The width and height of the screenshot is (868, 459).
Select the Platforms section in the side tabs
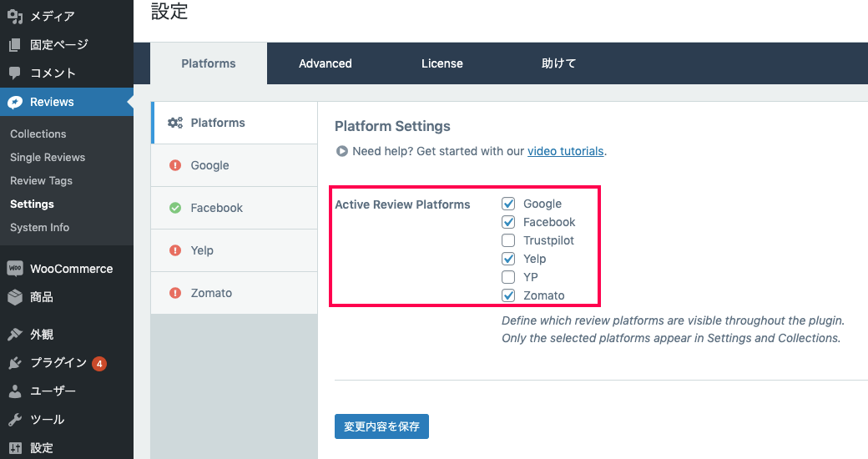coord(235,123)
